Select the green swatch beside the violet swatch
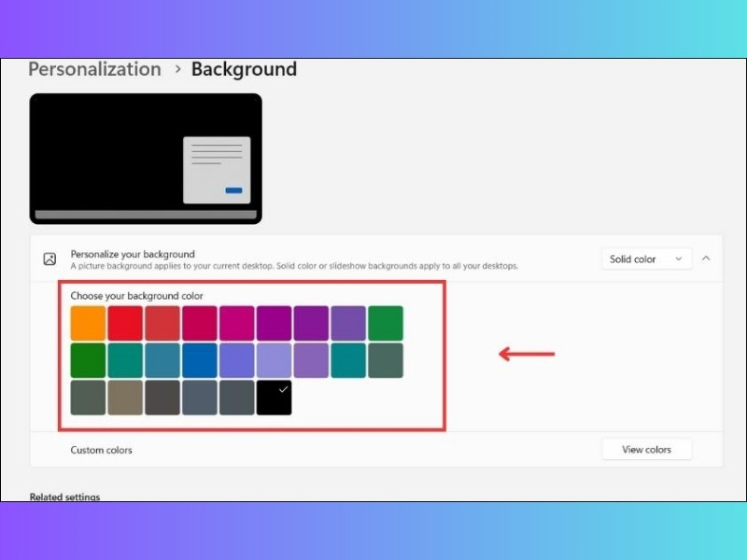Viewport: 747px width, 560px height. pyautogui.click(x=386, y=323)
